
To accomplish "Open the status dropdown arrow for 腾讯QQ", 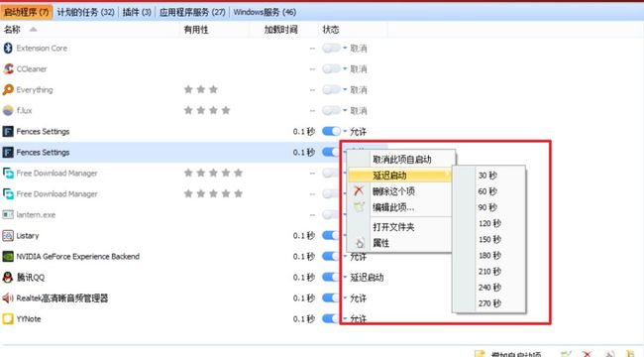I will pyautogui.click(x=345, y=277).
